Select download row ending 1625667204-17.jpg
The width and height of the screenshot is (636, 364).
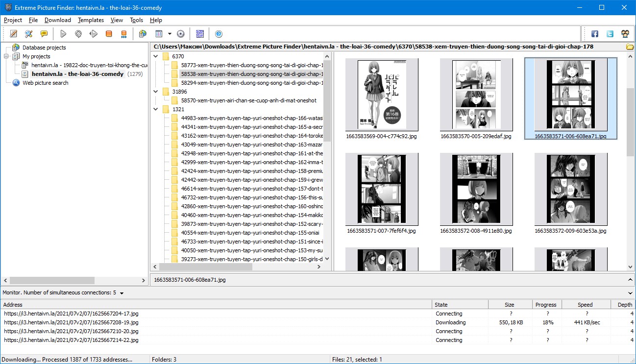[318, 314]
